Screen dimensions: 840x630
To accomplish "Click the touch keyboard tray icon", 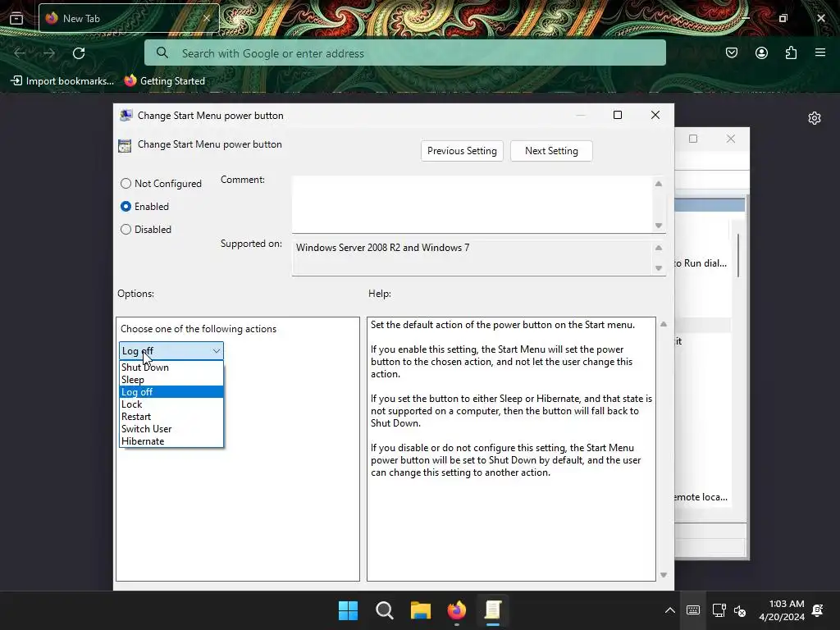I will coord(692,610).
